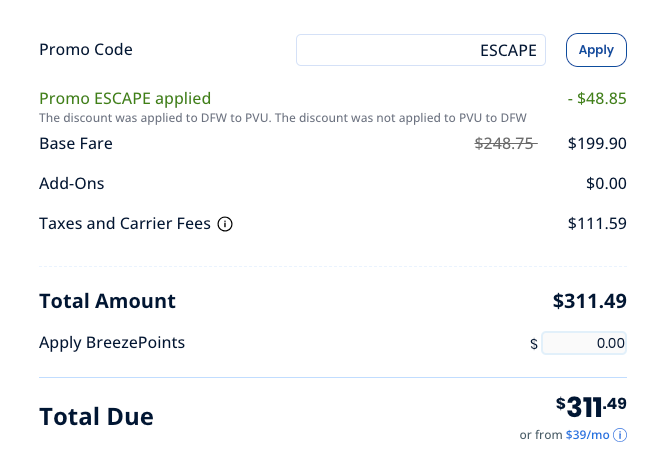Select the green Promo ESCAPE applied message
Viewport: 671px width, 473px height.
(x=125, y=99)
